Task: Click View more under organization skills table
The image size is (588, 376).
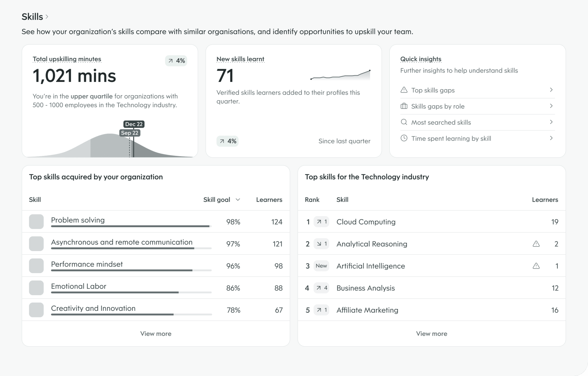Action: tap(156, 333)
